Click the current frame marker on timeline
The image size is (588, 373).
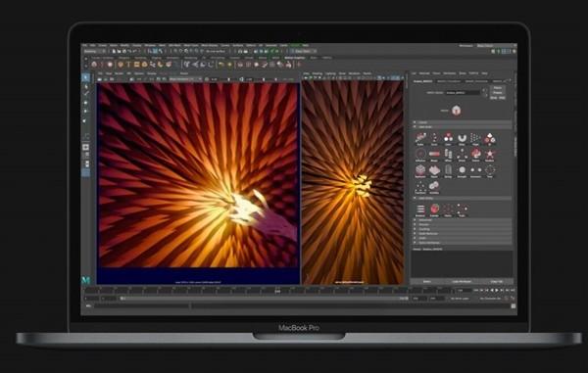tap(277, 291)
